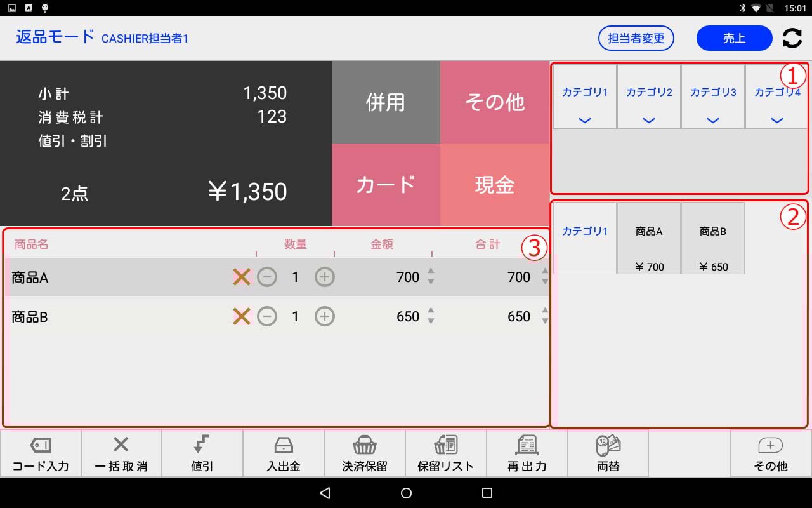Select the 商品A row name
812x508 pixels.
(x=30, y=277)
